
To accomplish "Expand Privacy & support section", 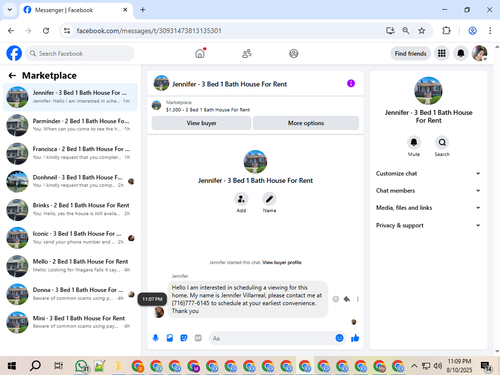I will [x=428, y=225].
